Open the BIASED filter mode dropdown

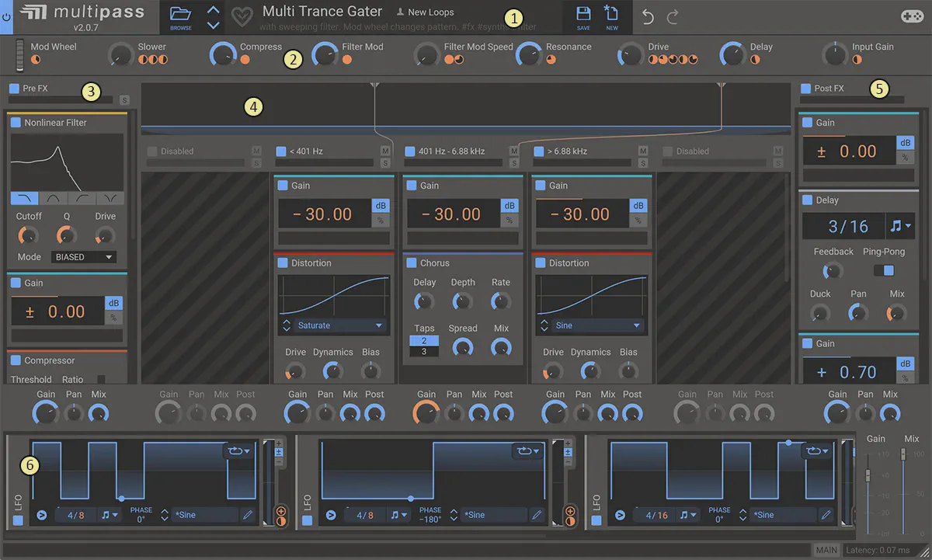click(x=83, y=257)
